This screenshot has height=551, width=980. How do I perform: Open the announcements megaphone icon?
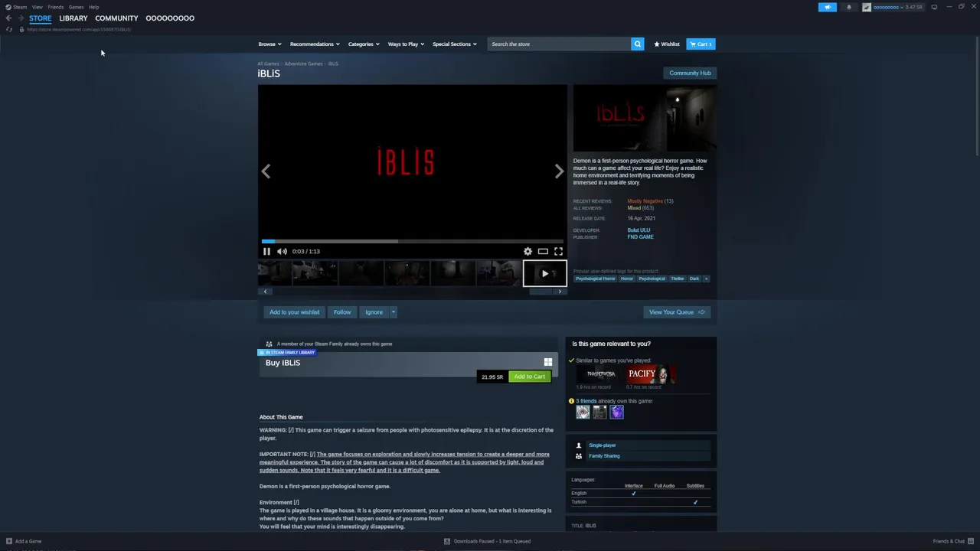(x=827, y=7)
